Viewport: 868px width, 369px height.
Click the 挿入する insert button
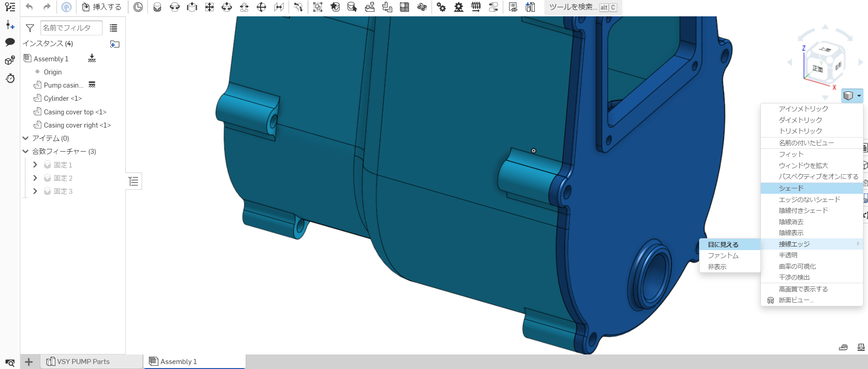pyautogui.click(x=102, y=7)
